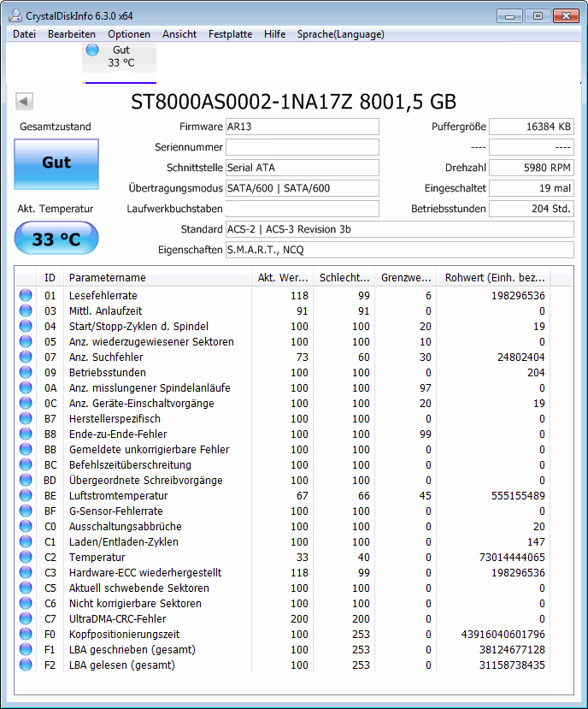Open the Optionen menu
The image size is (588, 709).
point(129,34)
